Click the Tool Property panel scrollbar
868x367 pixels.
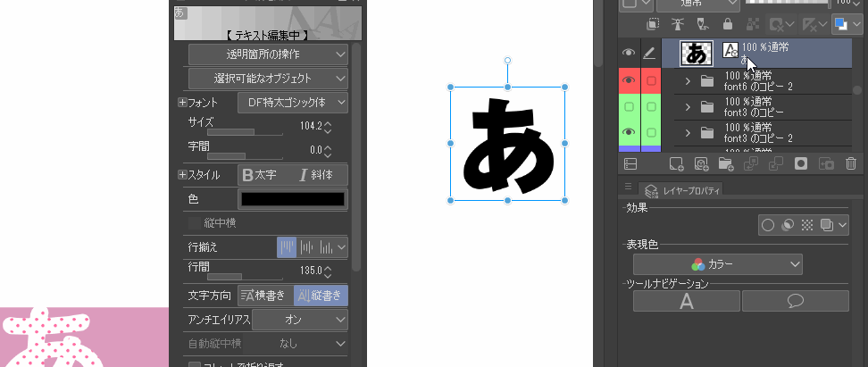(x=356, y=158)
